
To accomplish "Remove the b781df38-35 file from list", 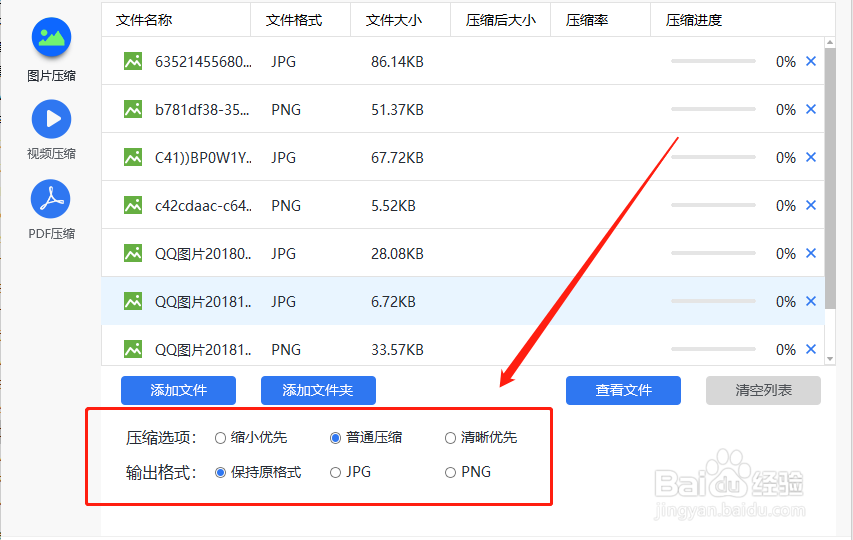I will tap(811, 109).
